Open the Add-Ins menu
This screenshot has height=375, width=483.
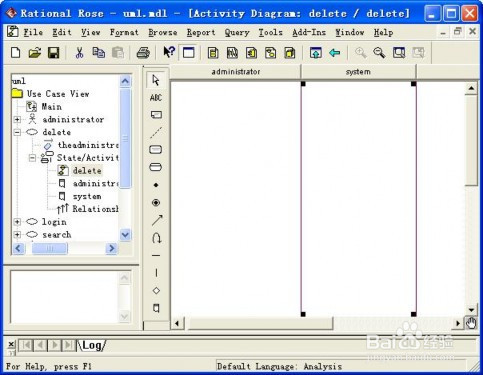coord(309,32)
